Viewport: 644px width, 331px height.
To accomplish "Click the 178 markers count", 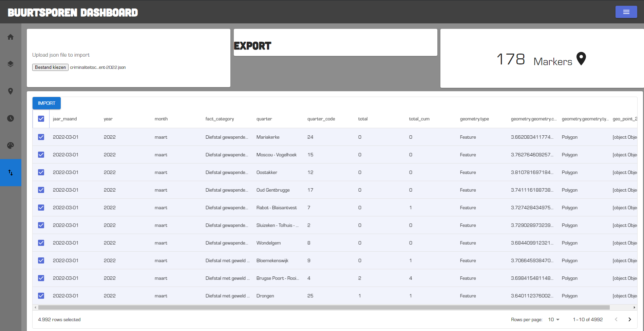I will click(x=511, y=59).
